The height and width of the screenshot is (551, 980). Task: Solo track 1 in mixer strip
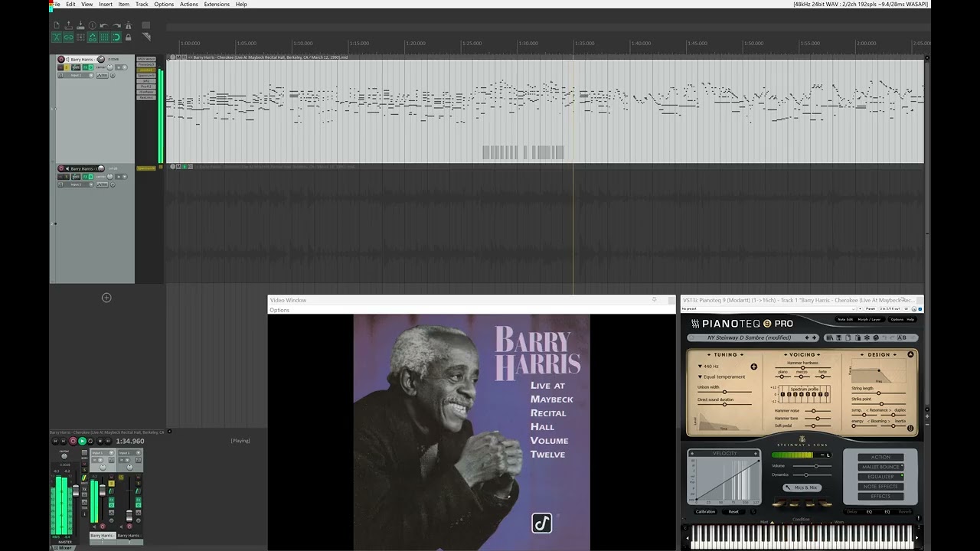112,483
